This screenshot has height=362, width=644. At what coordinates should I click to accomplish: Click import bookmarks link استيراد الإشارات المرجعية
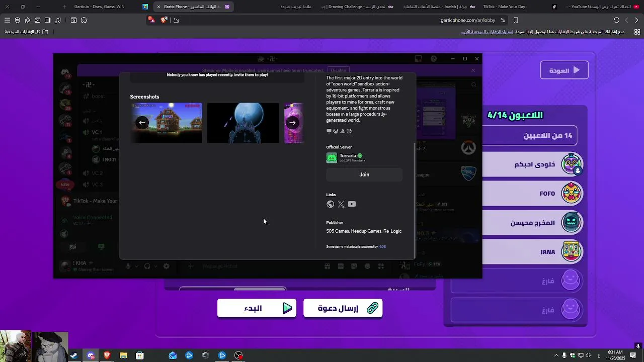point(487,32)
